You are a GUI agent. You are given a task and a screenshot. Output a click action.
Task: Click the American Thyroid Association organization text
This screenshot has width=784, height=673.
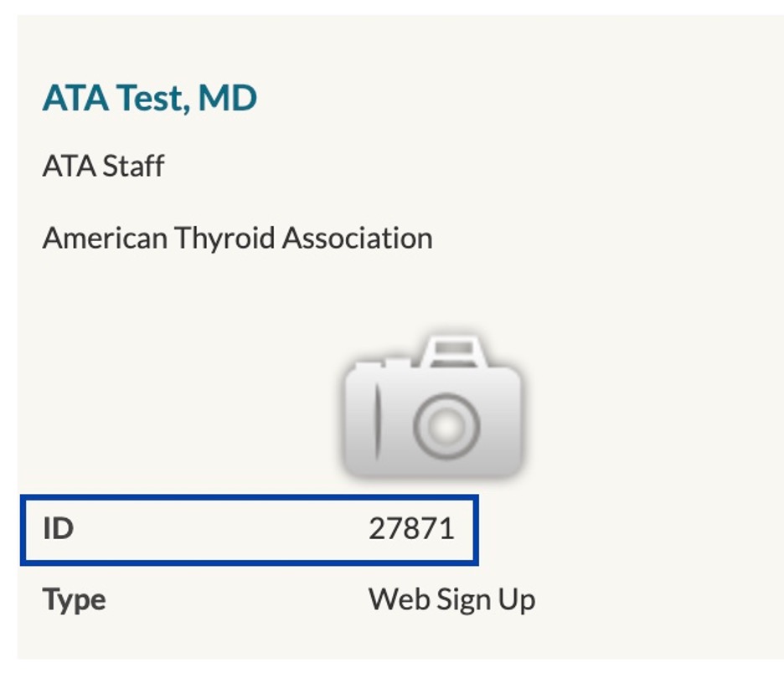click(237, 239)
